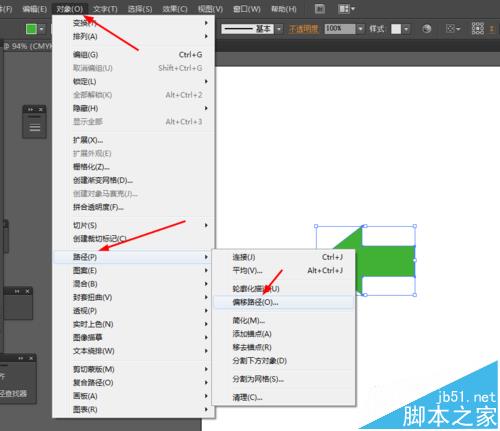Close the 路径查找器 panel group
Image resolution: width=500 pixels, height=431 pixels.
[31, 358]
